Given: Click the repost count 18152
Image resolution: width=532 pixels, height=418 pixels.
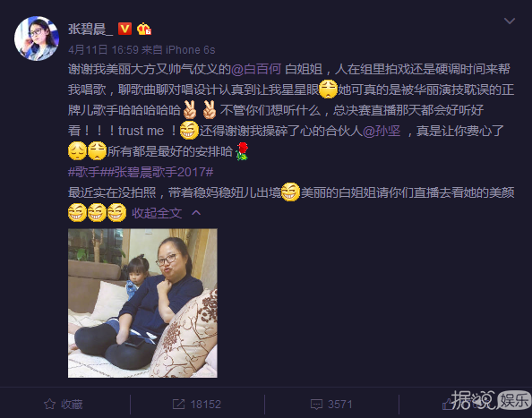Looking at the screenshot, I should 206,404.
